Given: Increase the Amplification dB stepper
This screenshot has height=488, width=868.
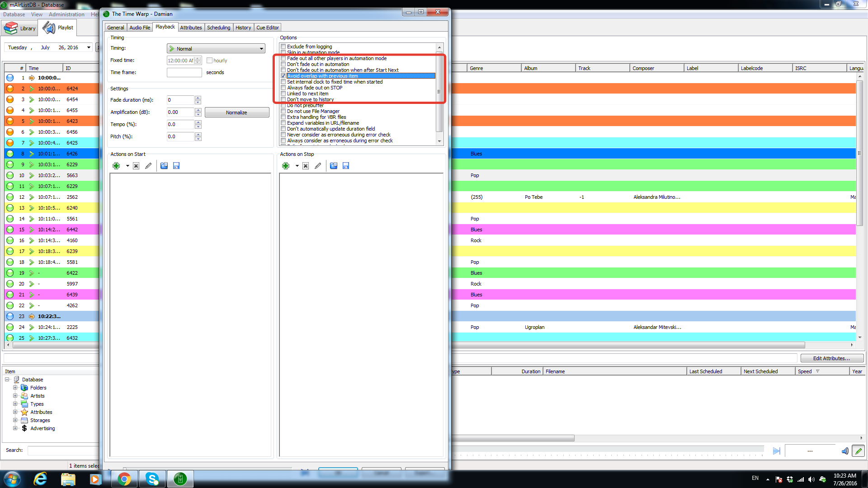Looking at the screenshot, I should click(198, 110).
